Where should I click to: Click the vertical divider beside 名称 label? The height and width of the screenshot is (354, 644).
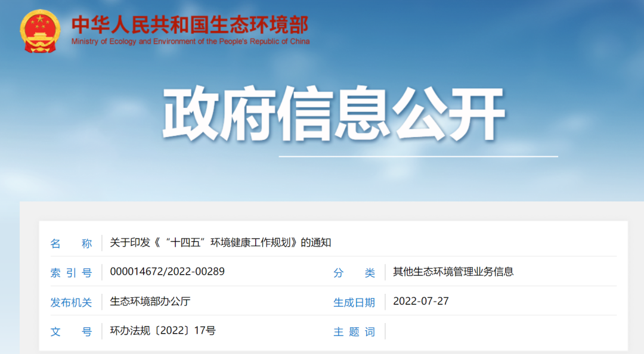[102, 243]
